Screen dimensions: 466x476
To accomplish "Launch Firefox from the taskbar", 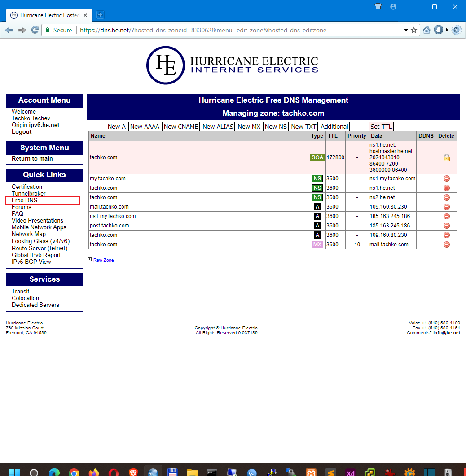I will (x=93, y=472).
